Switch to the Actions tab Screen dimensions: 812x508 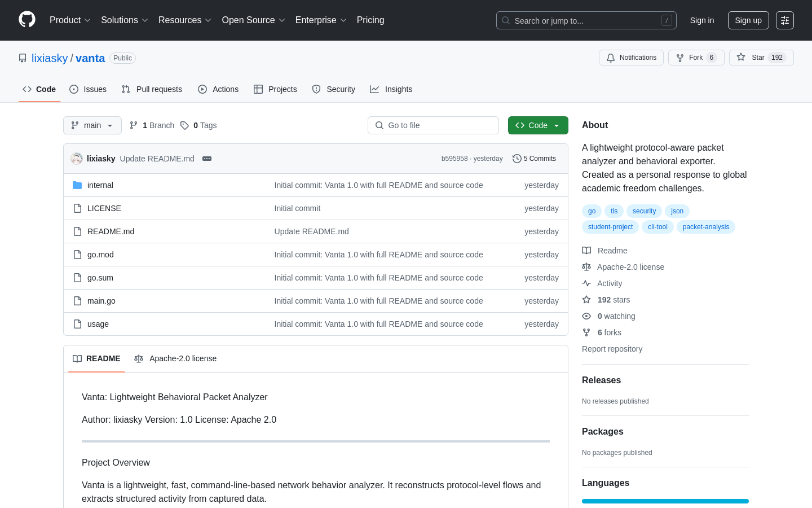(x=218, y=89)
